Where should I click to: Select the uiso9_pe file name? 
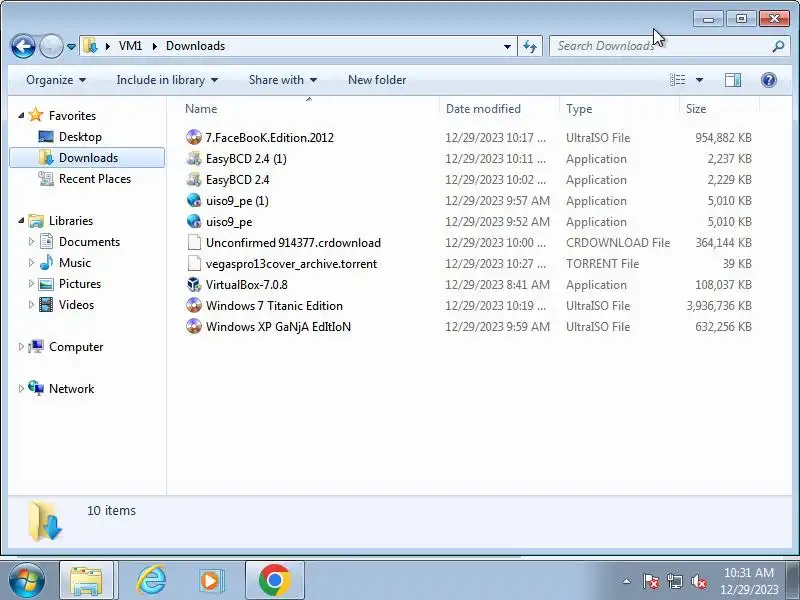pos(229,222)
